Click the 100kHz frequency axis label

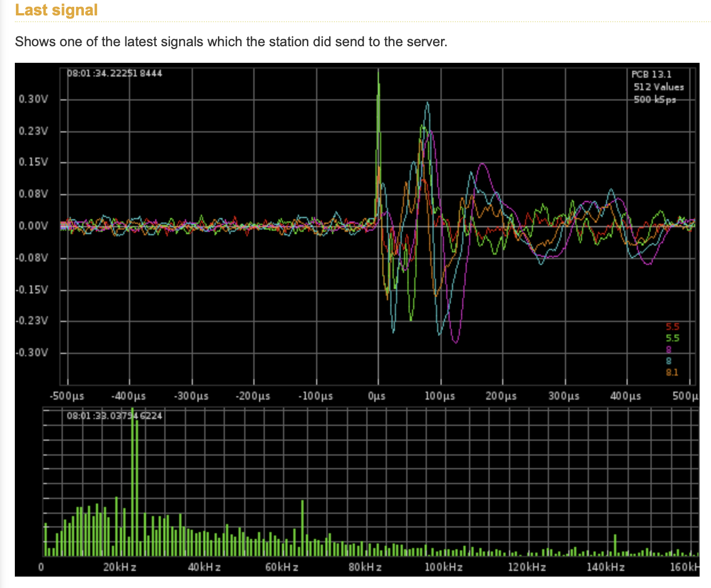click(x=443, y=567)
